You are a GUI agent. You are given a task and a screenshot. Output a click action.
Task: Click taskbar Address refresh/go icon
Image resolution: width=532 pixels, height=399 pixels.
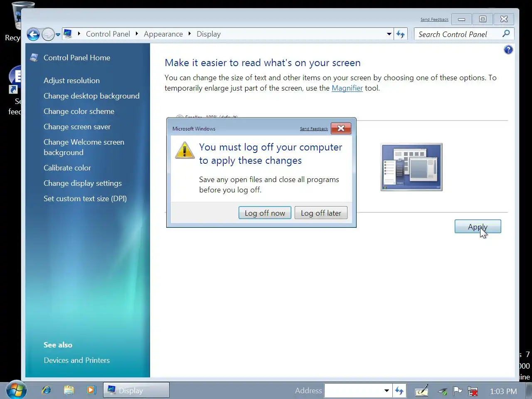(x=399, y=391)
